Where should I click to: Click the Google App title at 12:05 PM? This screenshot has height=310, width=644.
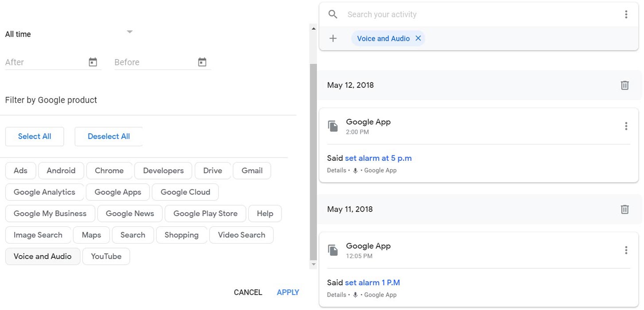[368, 246]
